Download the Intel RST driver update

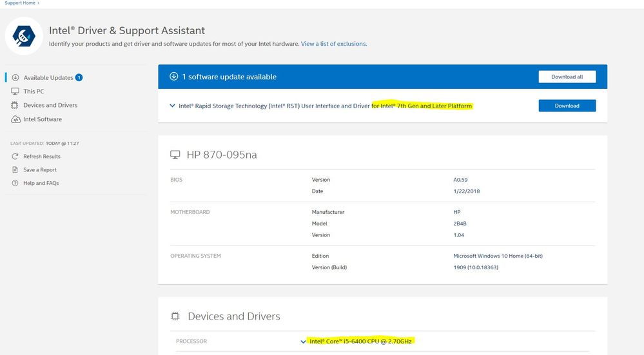tap(567, 106)
